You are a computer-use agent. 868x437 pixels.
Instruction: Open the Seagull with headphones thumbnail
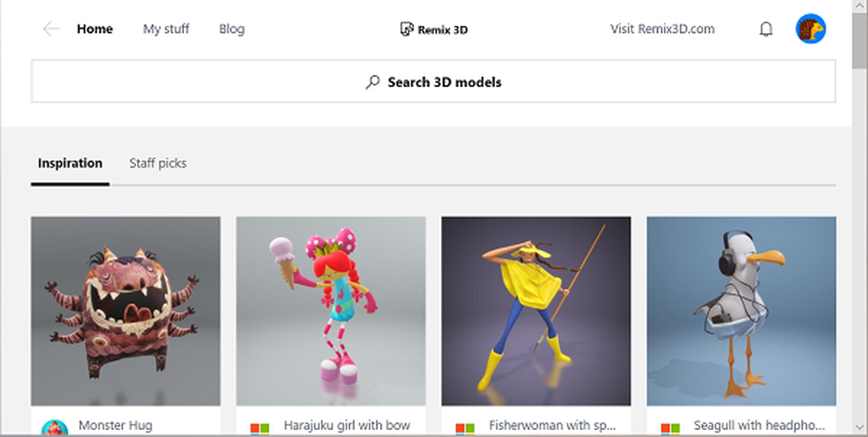[741, 311]
